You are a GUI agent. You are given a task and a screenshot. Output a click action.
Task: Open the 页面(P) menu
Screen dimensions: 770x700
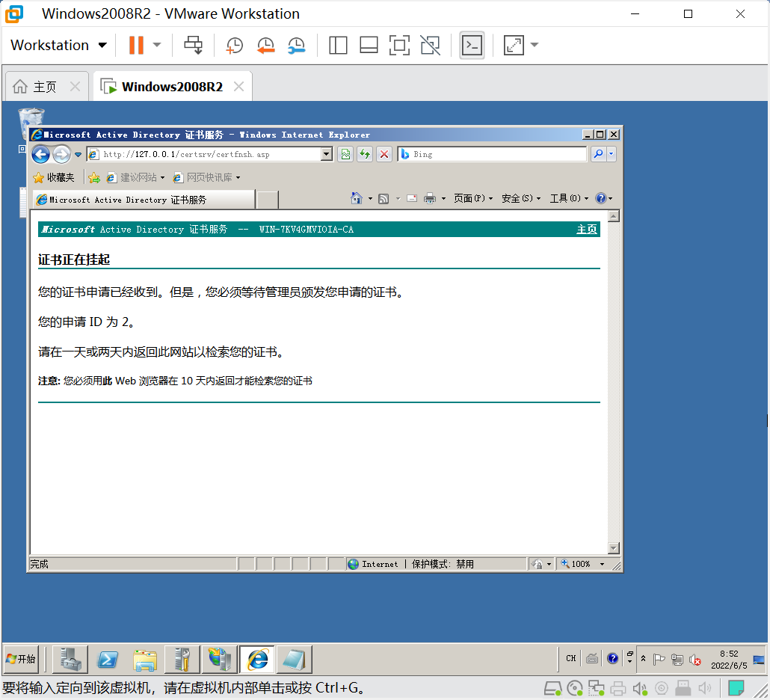pyautogui.click(x=473, y=198)
